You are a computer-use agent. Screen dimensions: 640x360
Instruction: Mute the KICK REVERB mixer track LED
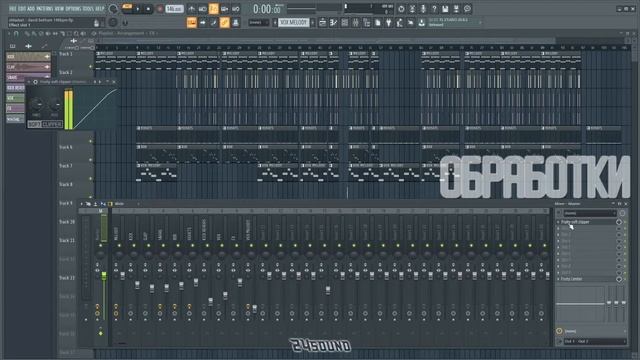click(x=207, y=245)
